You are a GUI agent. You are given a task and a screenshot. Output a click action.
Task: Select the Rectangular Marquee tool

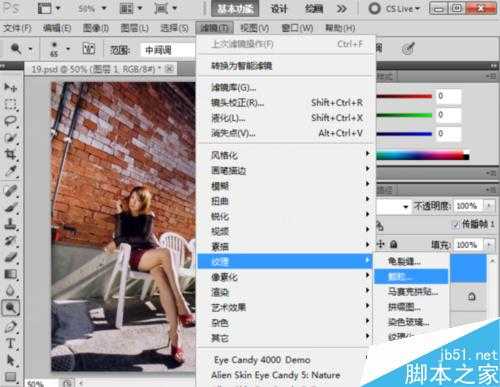11,104
